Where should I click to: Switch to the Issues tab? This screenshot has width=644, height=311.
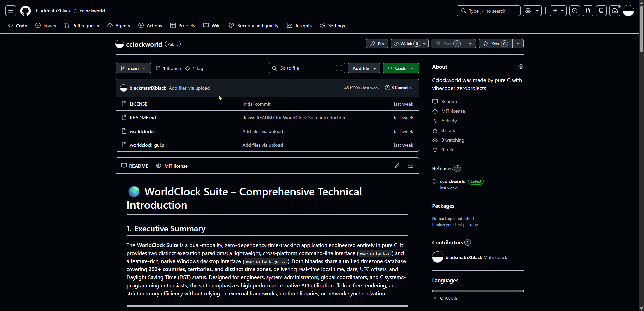click(46, 26)
